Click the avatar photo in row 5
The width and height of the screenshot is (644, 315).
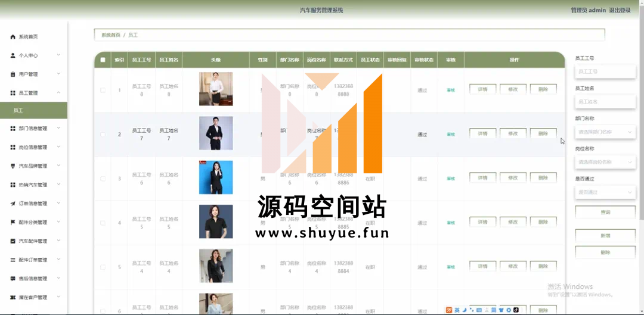(x=216, y=266)
